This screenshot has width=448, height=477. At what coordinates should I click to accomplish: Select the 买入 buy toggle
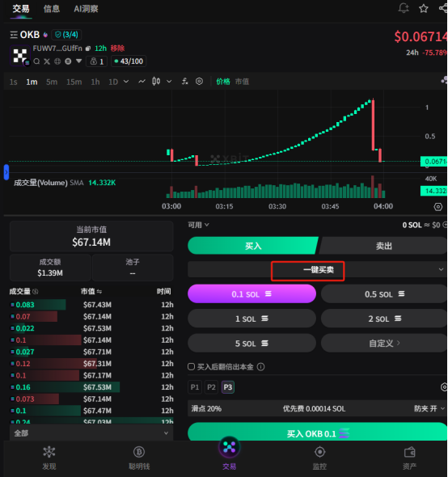(253, 246)
